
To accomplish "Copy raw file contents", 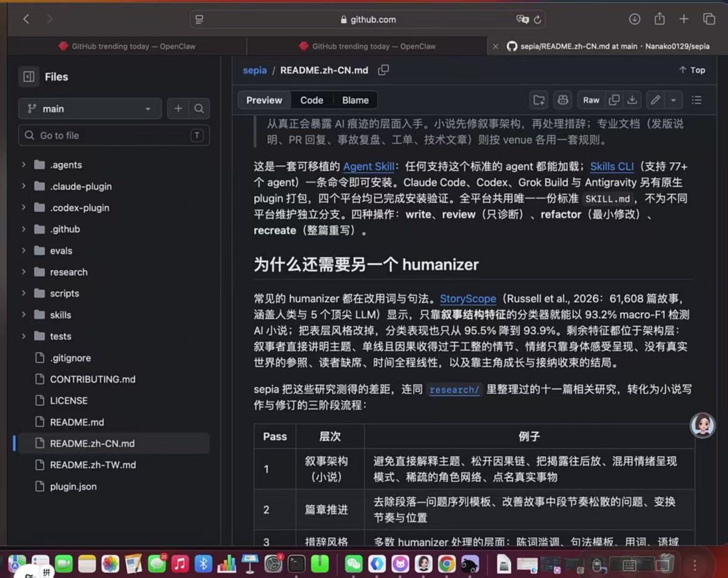I will [x=614, y=100].
